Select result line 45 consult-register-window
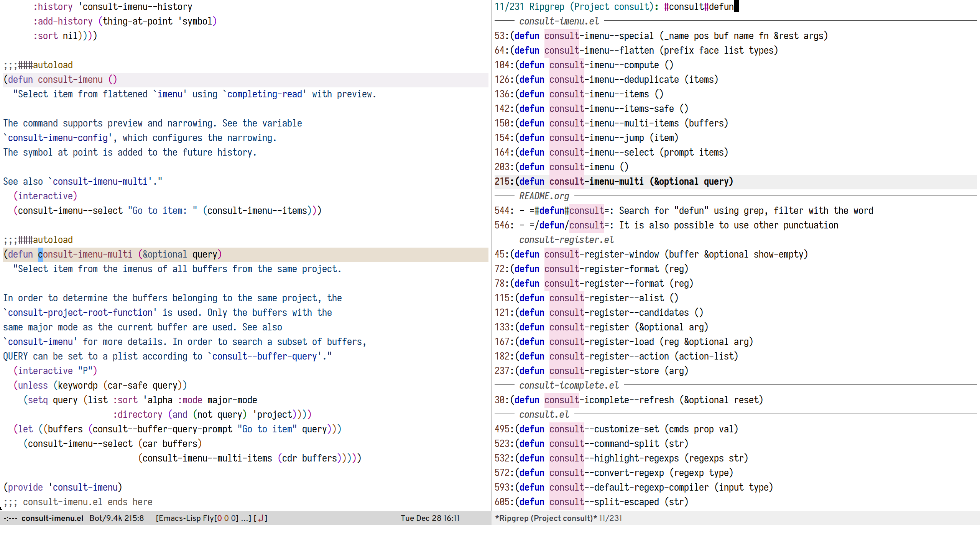The height and width of the screenshot is (537, 980). pos(651,254)
